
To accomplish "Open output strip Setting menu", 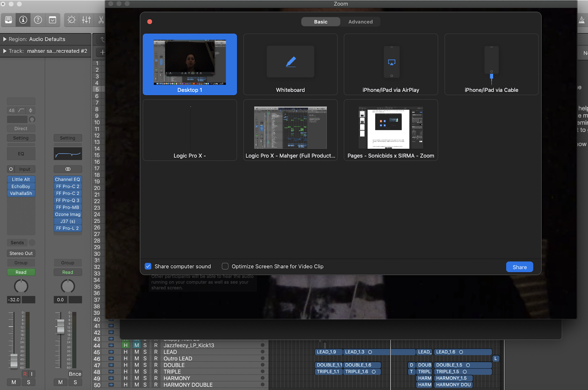I will 68,138.
